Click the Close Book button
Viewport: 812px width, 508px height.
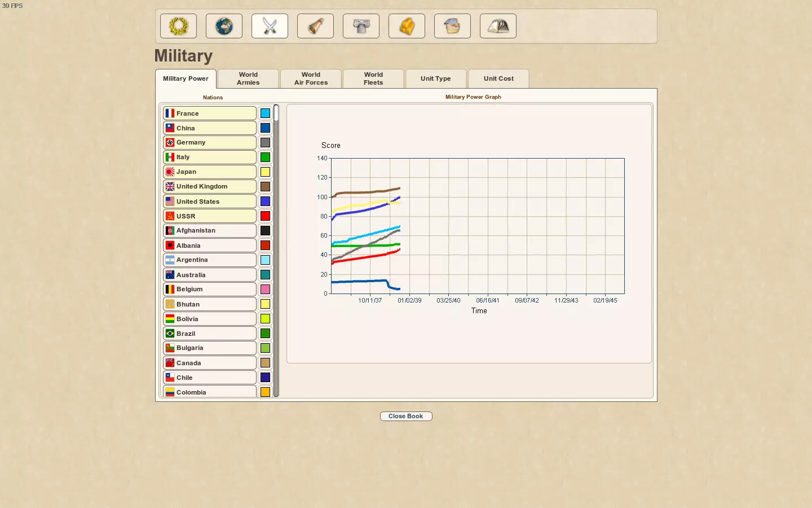pos(406,416)
